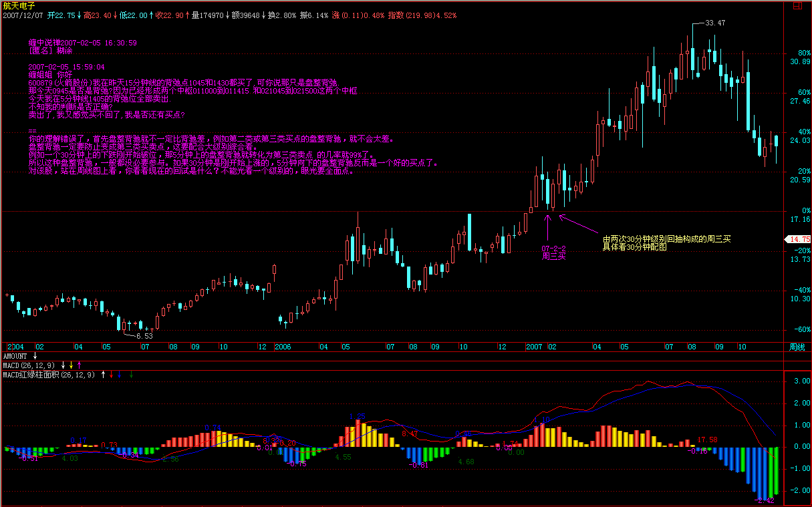812x507 pixels.
Task: Select the AMOUNT indicator label
Action: click(x=15, y=357)
